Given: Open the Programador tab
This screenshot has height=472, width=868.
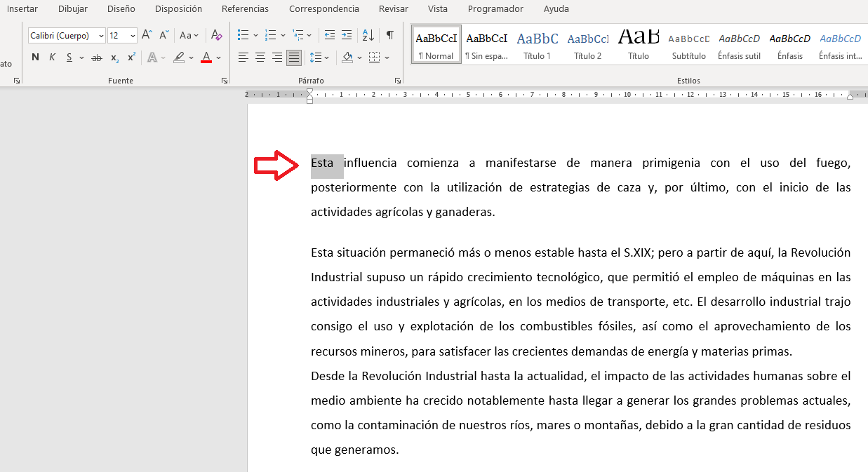Looking at the screenshot, I should [495, 9].
